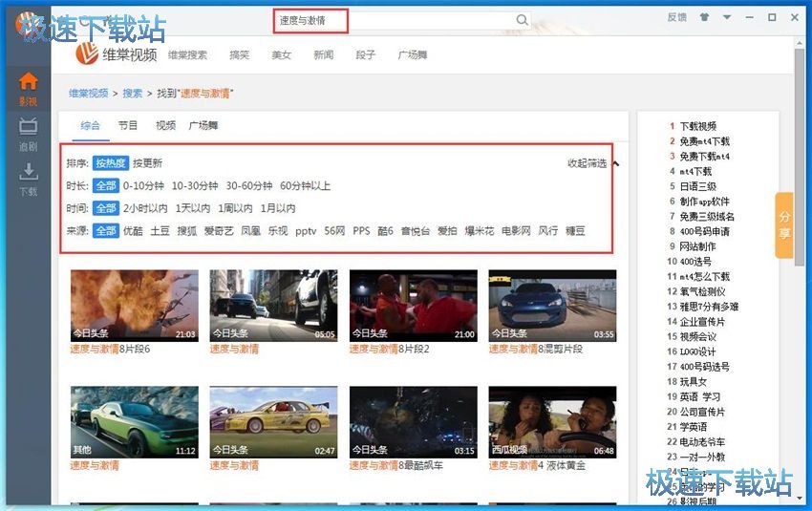Click the 搜索 breadcrumb link
The width and height of the screenshot is (812, 511).
click(133, 94)
